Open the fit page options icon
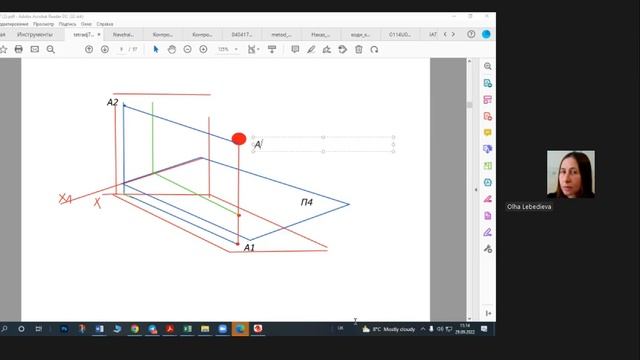This screenshot has width=640, height=360. pos(253,49)
